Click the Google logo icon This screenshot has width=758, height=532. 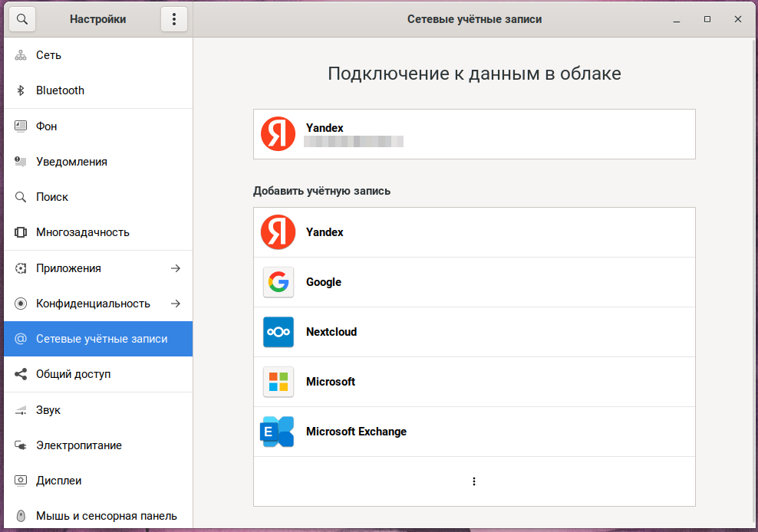278,282
